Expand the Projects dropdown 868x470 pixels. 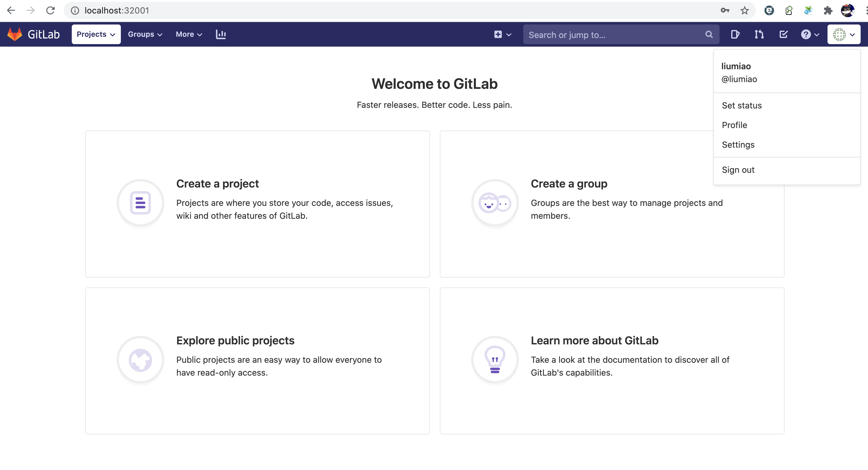[96, 34]
